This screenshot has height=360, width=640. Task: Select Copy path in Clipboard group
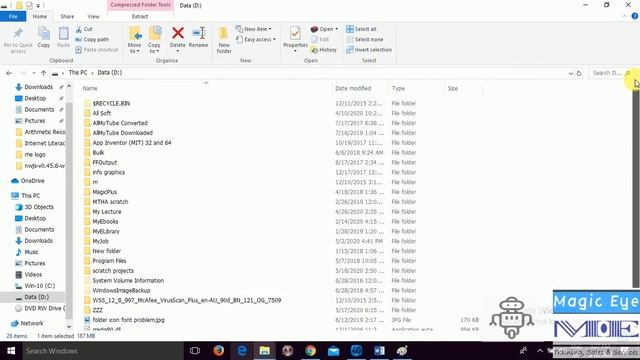pyautogui.click(x=92, y=40)
